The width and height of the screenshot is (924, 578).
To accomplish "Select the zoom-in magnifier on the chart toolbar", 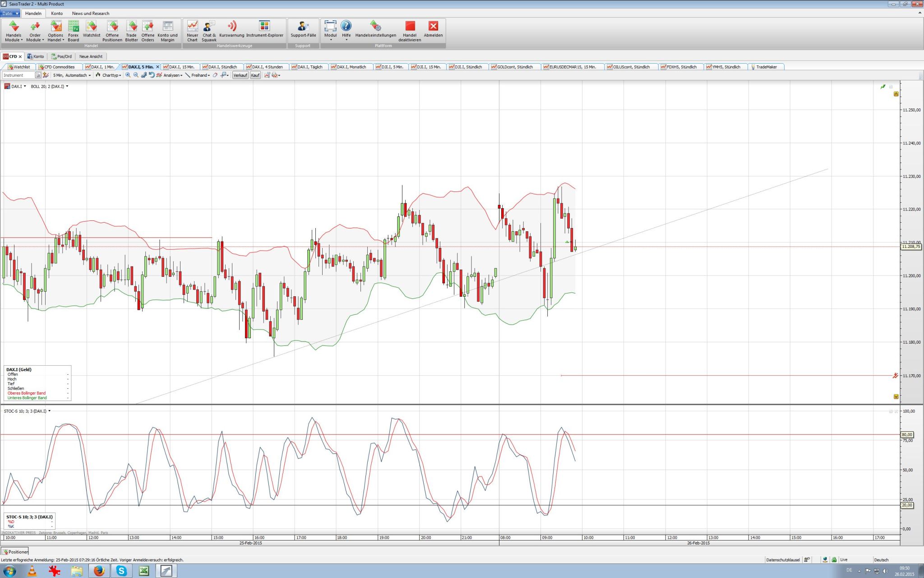I will pyautogui.click(x=128, y=75).
